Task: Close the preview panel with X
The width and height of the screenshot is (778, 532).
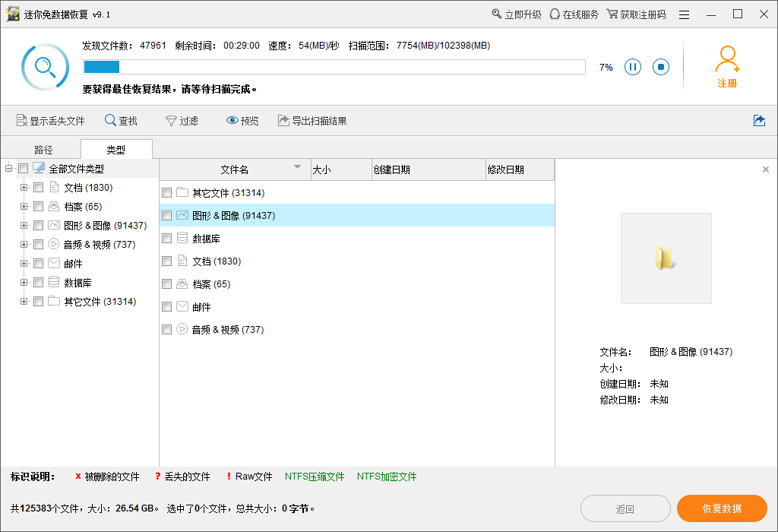Action: [x=766, y=169]
